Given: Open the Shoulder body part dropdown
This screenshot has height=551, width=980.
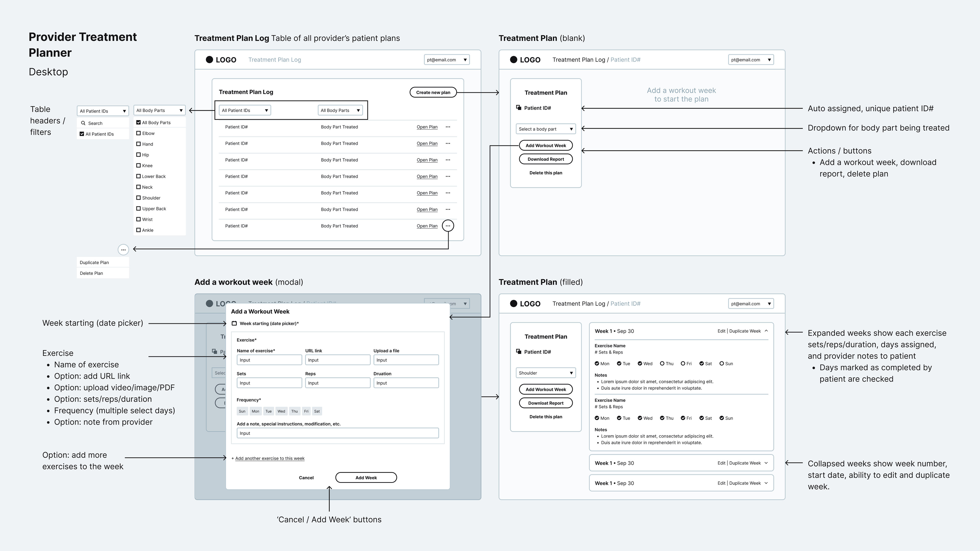Looking at the screenshot, I should coord(546,373).
